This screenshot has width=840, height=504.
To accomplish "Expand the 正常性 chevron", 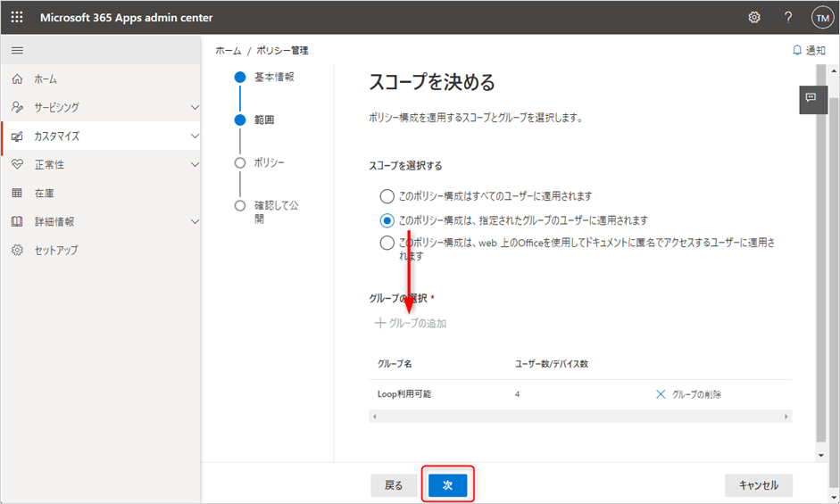I will point(195,164).
